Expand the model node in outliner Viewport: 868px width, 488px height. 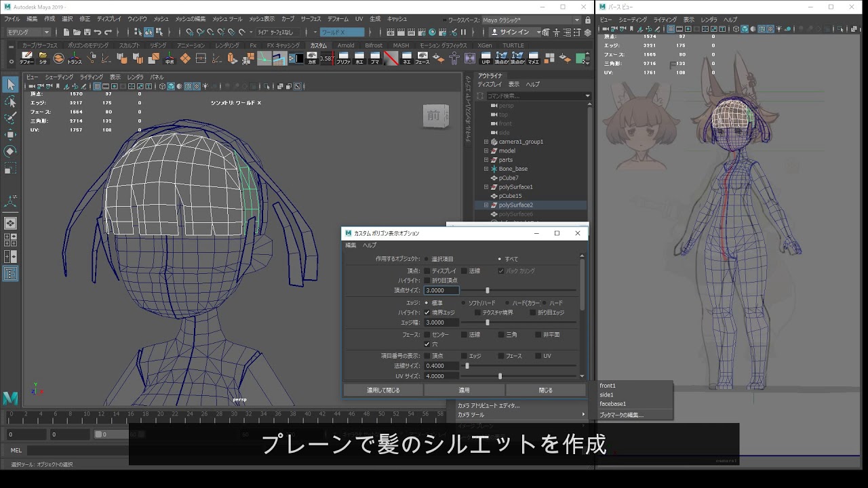coord(486,150)
